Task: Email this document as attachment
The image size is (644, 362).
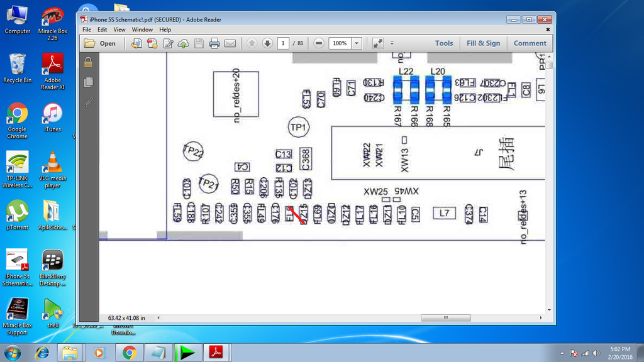Action: [230, 43]
